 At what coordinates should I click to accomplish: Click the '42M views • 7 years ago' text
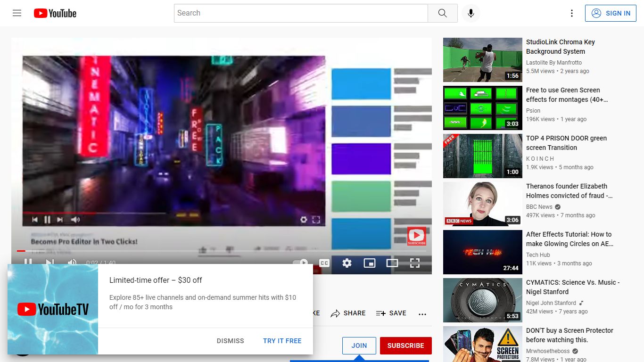(x=557, y=312)
